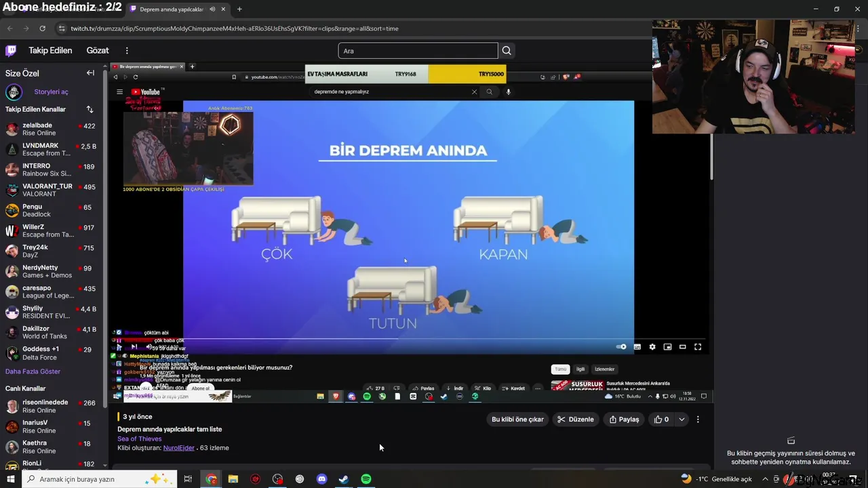Open INTERRO channel in sidebar
The image size is (868, 488).
coord(52,169)
